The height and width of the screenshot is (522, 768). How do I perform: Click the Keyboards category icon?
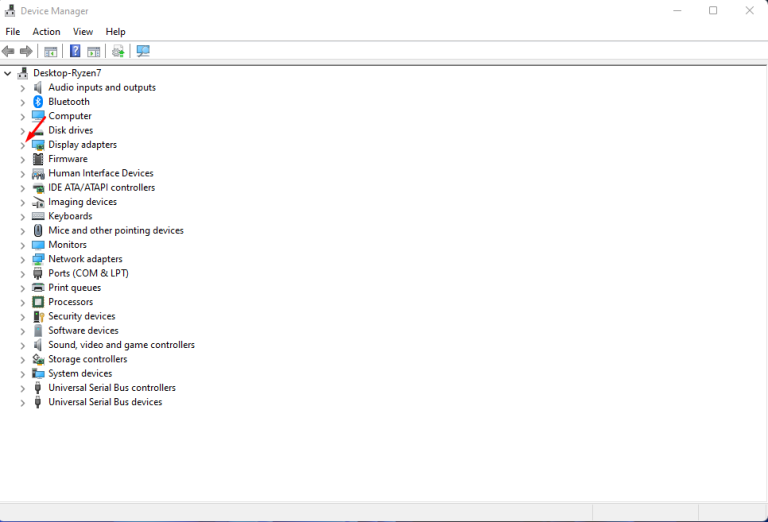coord(38,216)
